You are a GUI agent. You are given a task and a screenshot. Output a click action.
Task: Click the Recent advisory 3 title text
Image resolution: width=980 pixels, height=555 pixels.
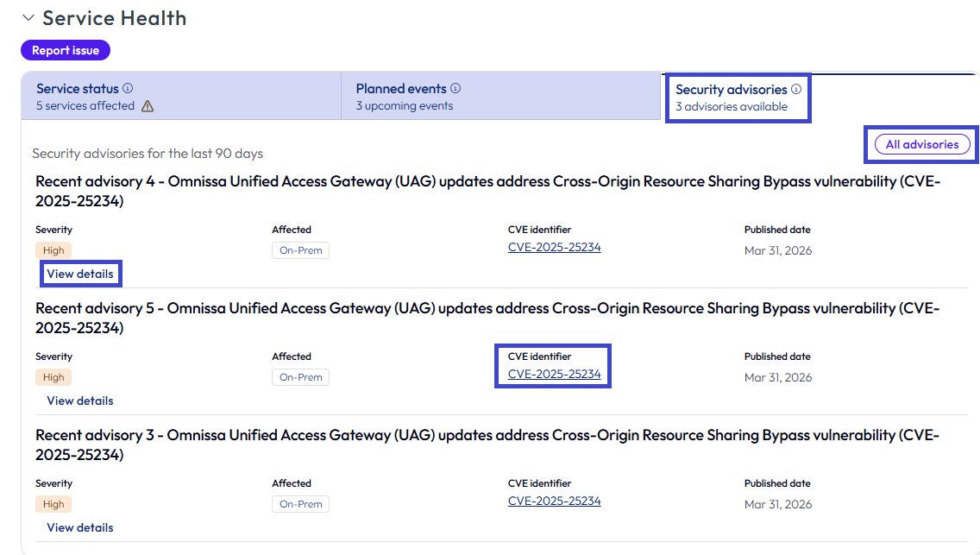(x=487, y=445)
